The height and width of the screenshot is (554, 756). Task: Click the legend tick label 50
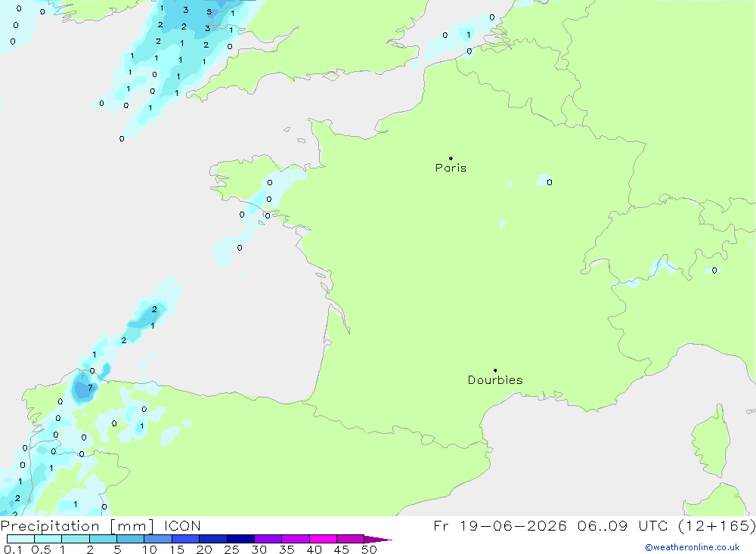pos(369,549)
